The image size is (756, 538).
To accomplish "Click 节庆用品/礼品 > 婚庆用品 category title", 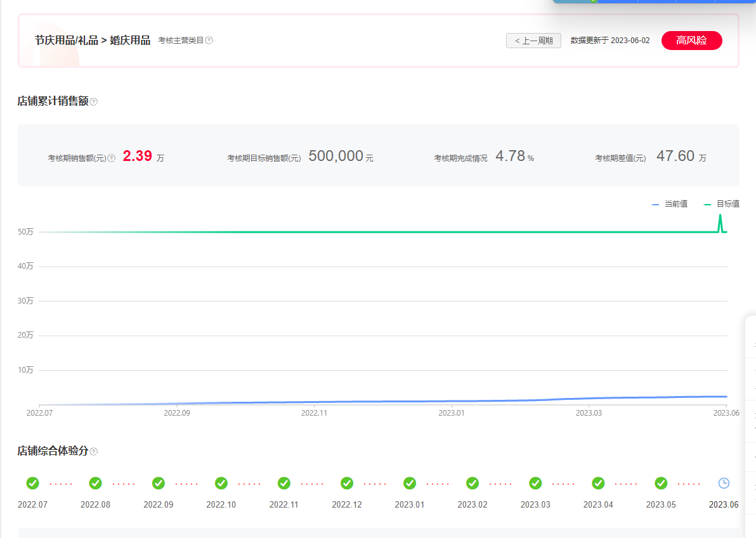I will pos(93,40).
